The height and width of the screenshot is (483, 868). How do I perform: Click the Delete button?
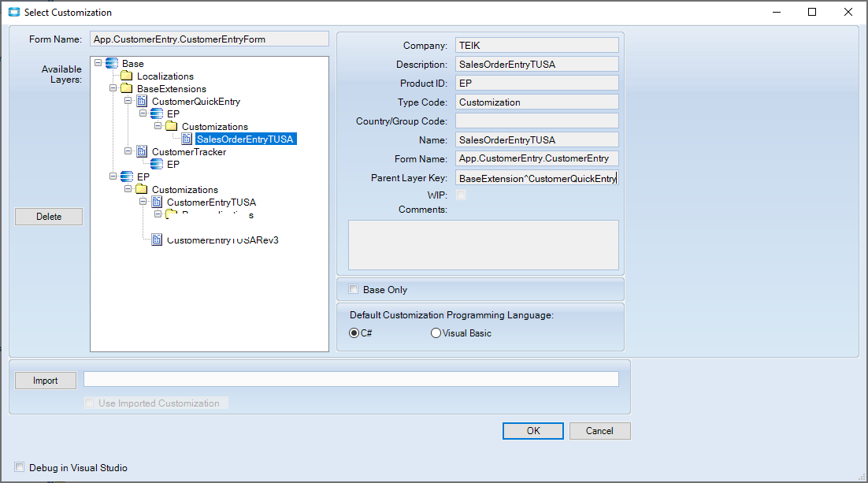(49, 217)
